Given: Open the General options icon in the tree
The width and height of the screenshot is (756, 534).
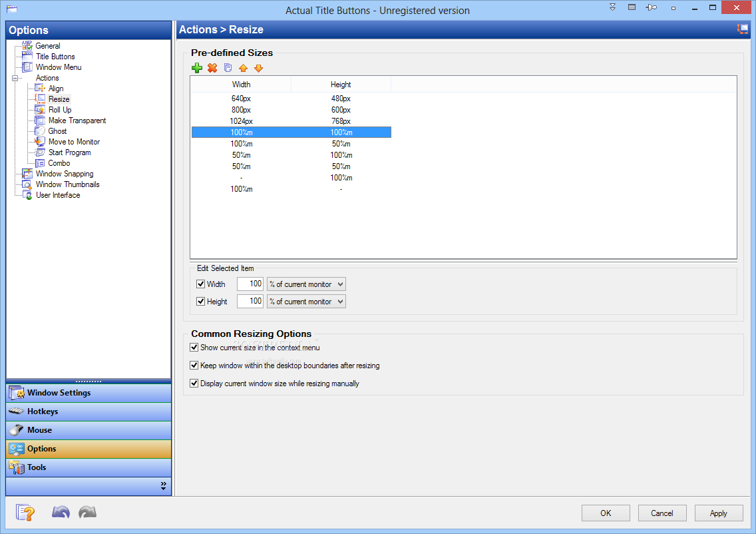Looking at the screenshot, I should pyautogui.click(x=27, y=46).
